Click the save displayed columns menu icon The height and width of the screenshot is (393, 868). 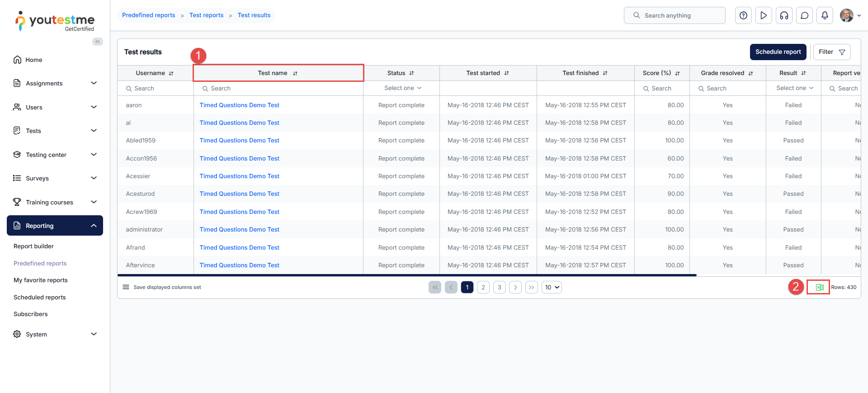point(126,287)
